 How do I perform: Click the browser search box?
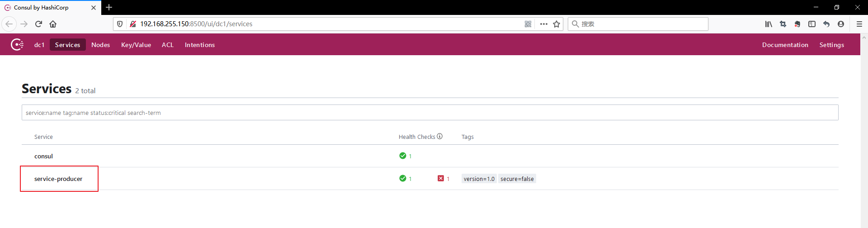click(638, 24)
